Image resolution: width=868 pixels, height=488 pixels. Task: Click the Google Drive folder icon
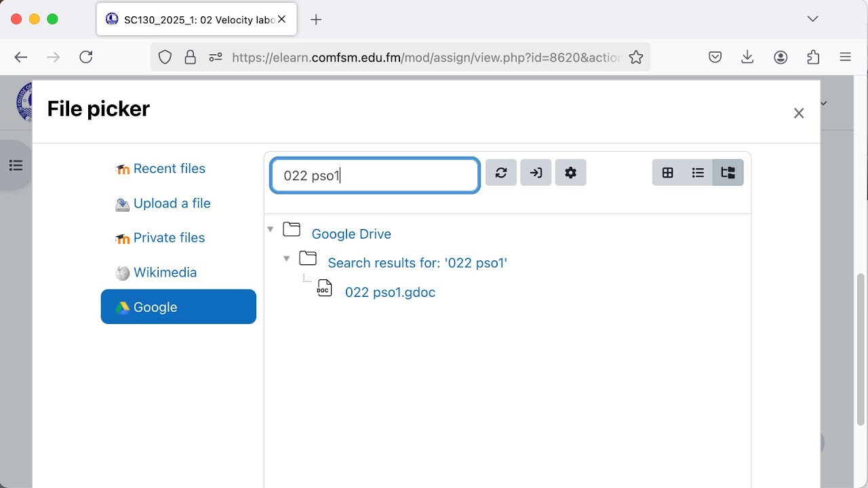pyautogui.click(x=292, y=229)
